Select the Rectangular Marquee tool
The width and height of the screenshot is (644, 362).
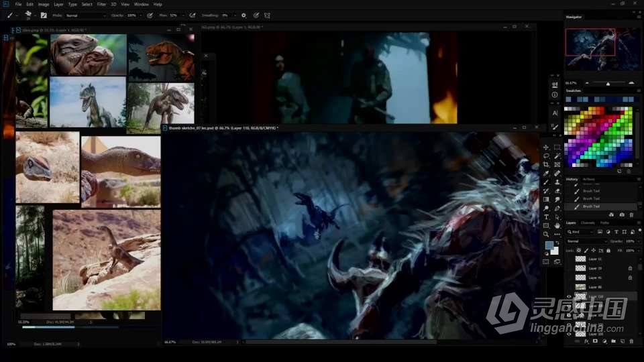coord(557,147)
